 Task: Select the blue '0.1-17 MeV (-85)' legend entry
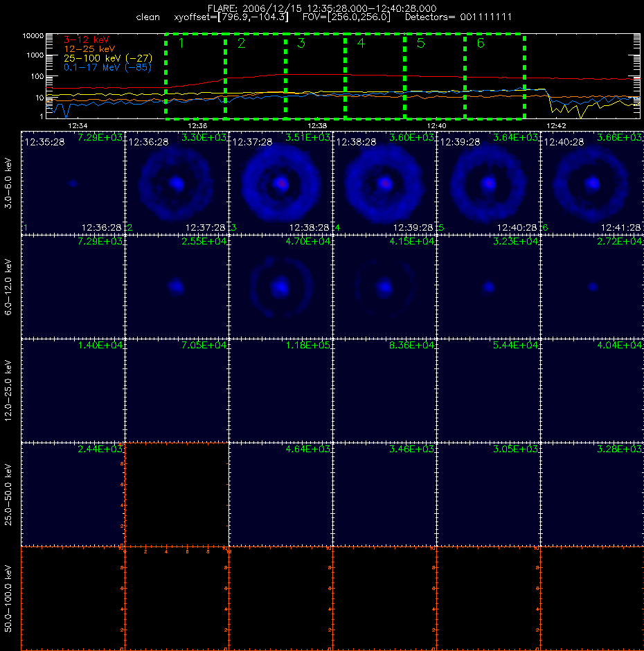(107, 67)
